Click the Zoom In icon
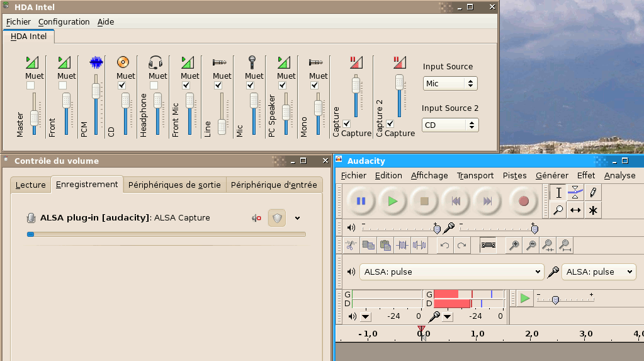This screenshot has width=644, height=361. click(514, 246)
